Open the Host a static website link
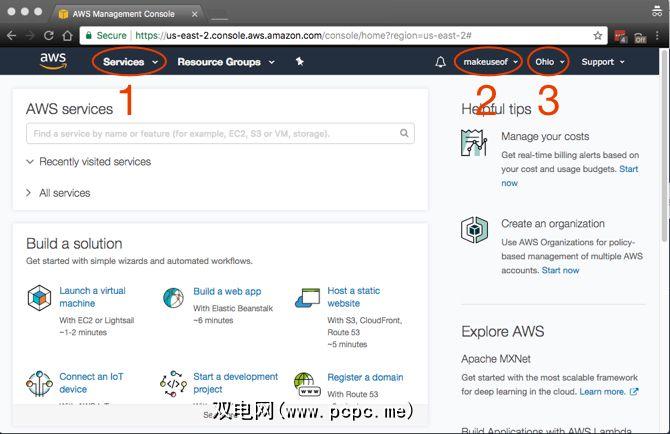670x434 pixels. click(353, 297)
